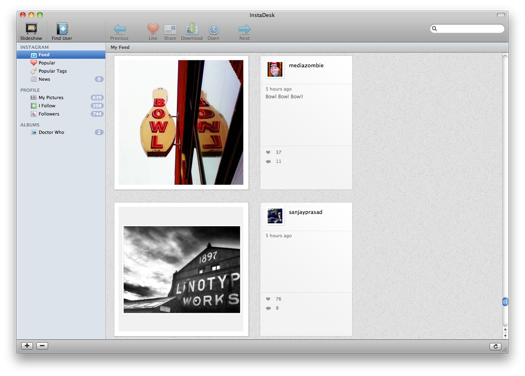Screen dimensions: 525x376
Task: Click sanjayprasad's profile avatar
Action: pos(275,216)
